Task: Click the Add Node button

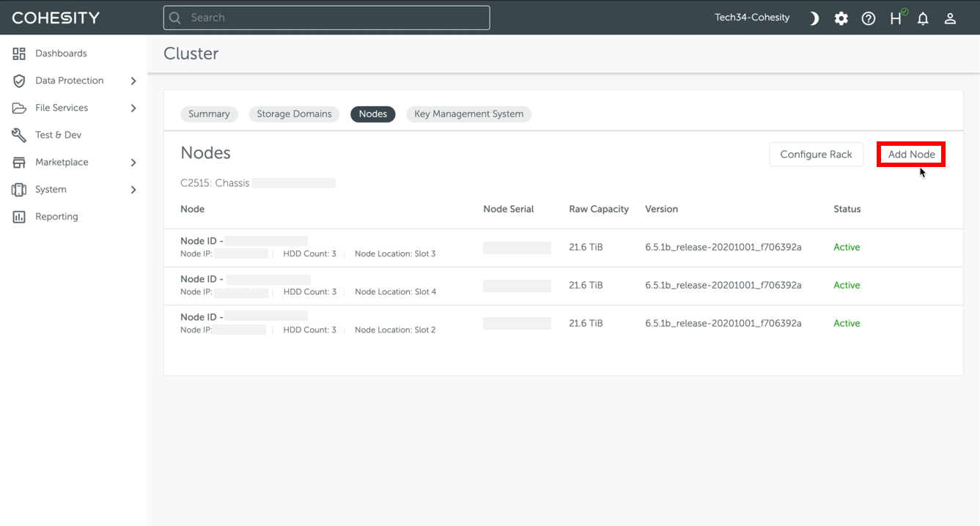Action: pyautogui.click(x=911, y=155)
